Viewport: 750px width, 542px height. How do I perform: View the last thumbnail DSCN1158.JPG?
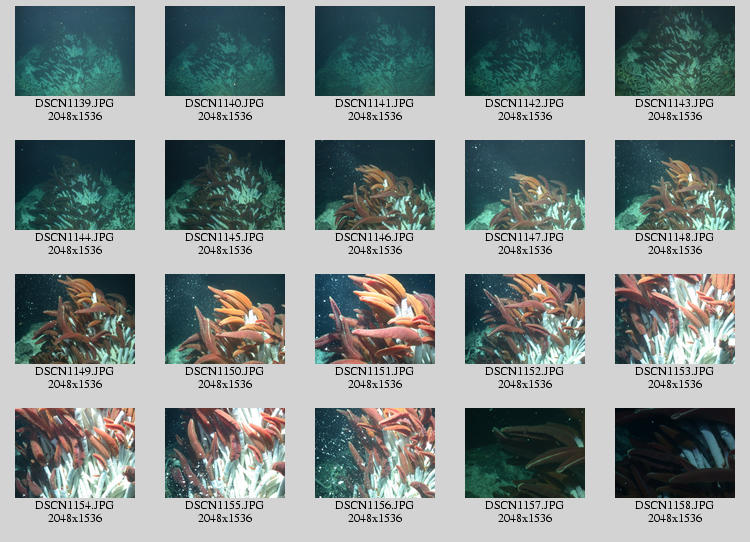pyautogui.click(x=675, y=453)
